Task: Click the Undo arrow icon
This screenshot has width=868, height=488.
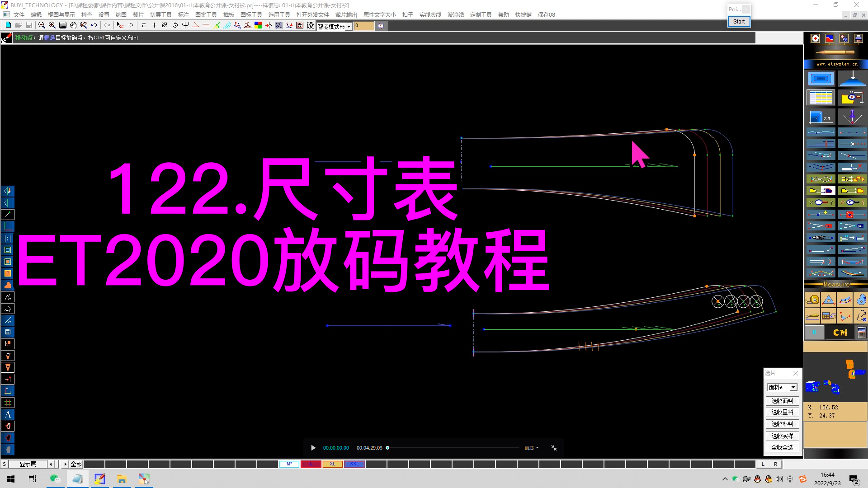Action: pyautogui.click(x=94, y=25)
